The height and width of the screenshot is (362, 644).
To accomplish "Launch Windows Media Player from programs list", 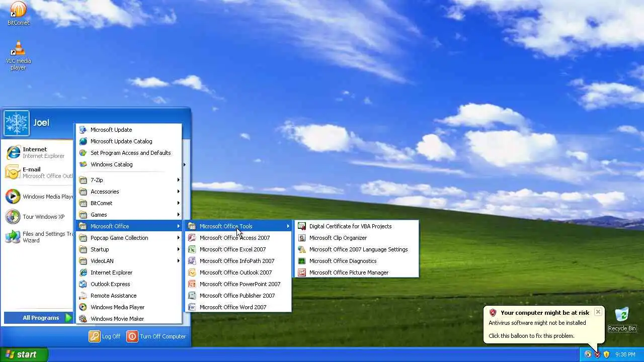I will coord(129,307).
